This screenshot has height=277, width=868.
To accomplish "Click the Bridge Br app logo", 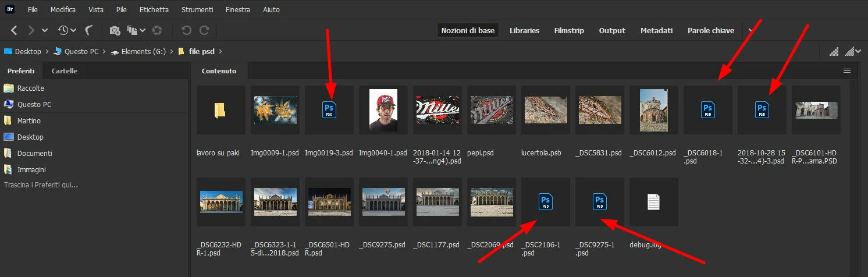I will coord(10,9).
